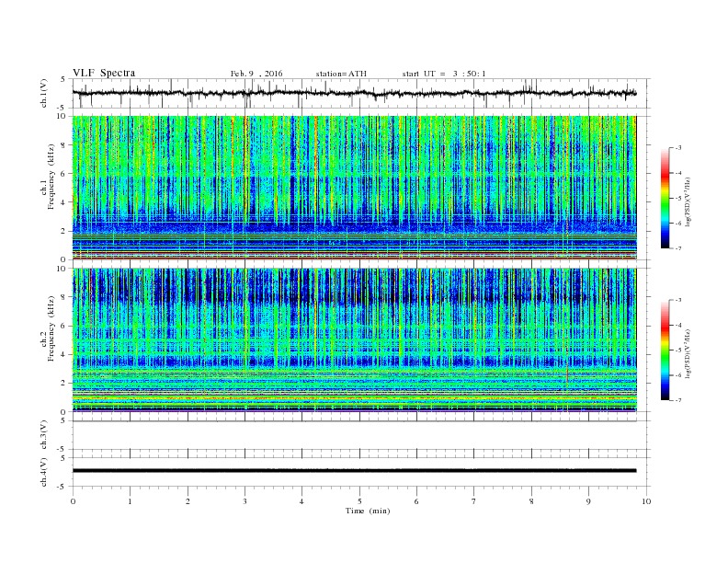Click the time axis tick label "6"
Screen dimensions: 728x563
point(417,501)
